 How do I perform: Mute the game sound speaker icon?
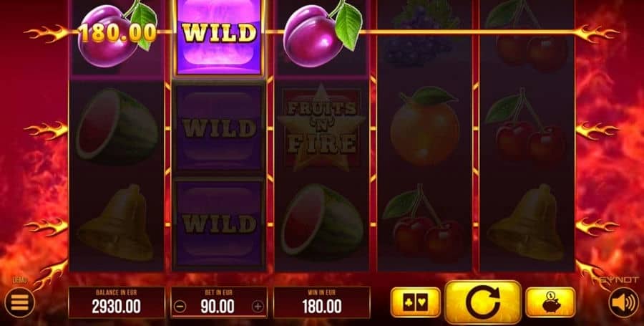(x=623, y=303)
